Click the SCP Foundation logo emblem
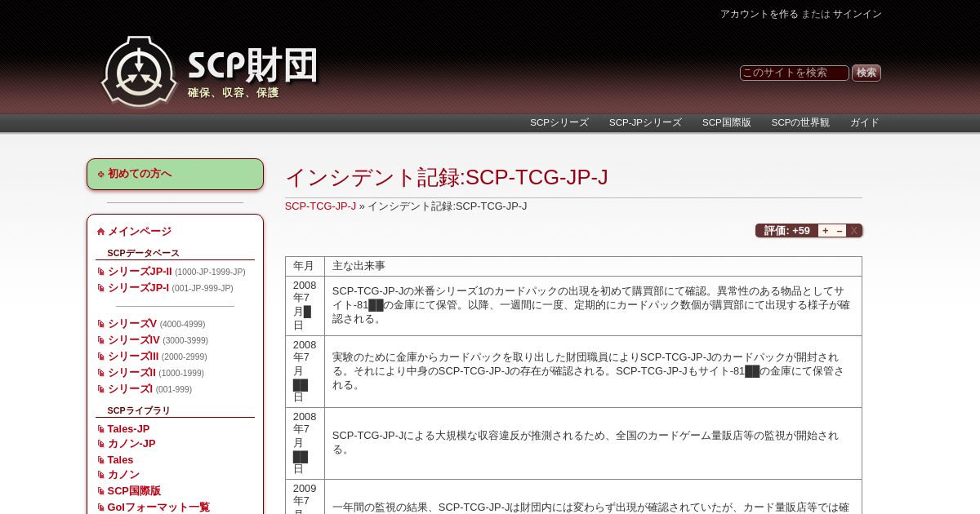The image size is (980, 514). (x=139, y=72)
